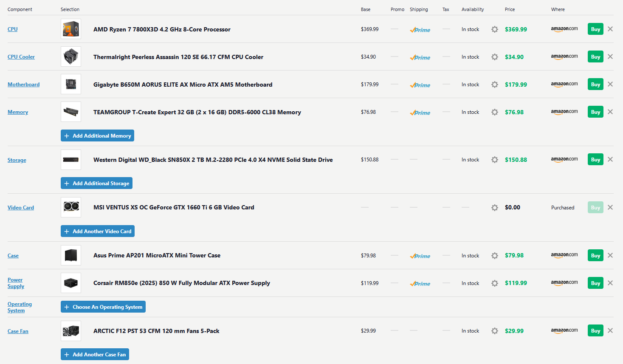This screenshot has height=364, width=623.
Task: Buy the Corsair power supply
Action: [x=595, y=283]
